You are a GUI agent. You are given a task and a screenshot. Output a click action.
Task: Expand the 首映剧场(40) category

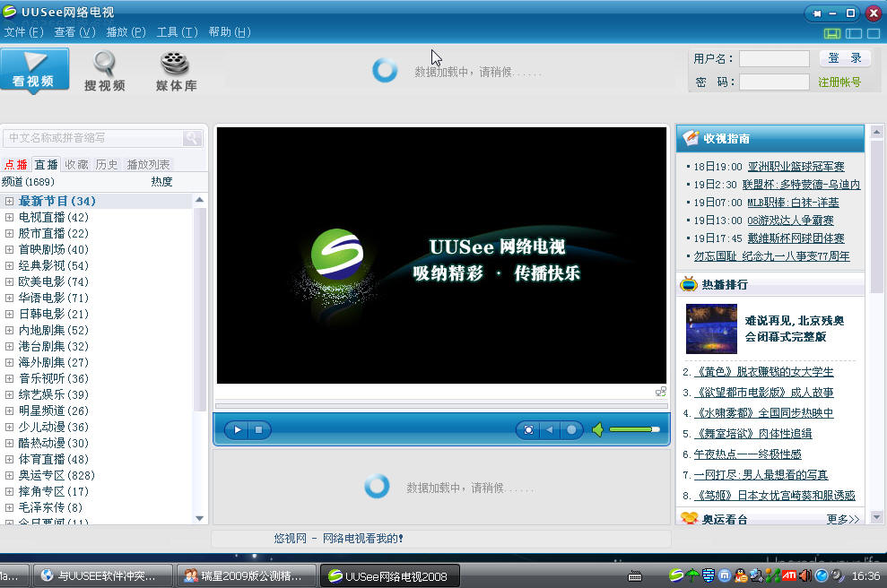pos(9,249)
